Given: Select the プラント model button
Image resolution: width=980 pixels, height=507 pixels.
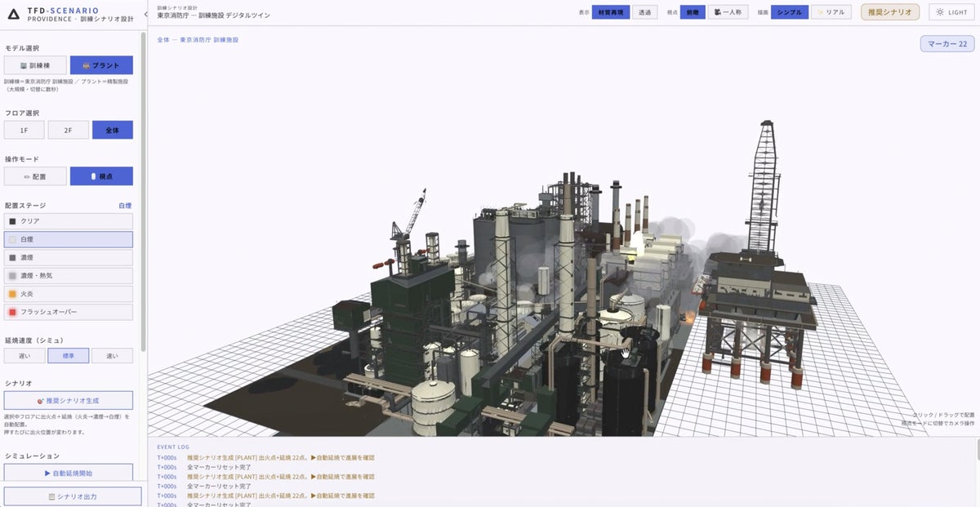Looking at the screenshot, I should [x=101, y=65].
